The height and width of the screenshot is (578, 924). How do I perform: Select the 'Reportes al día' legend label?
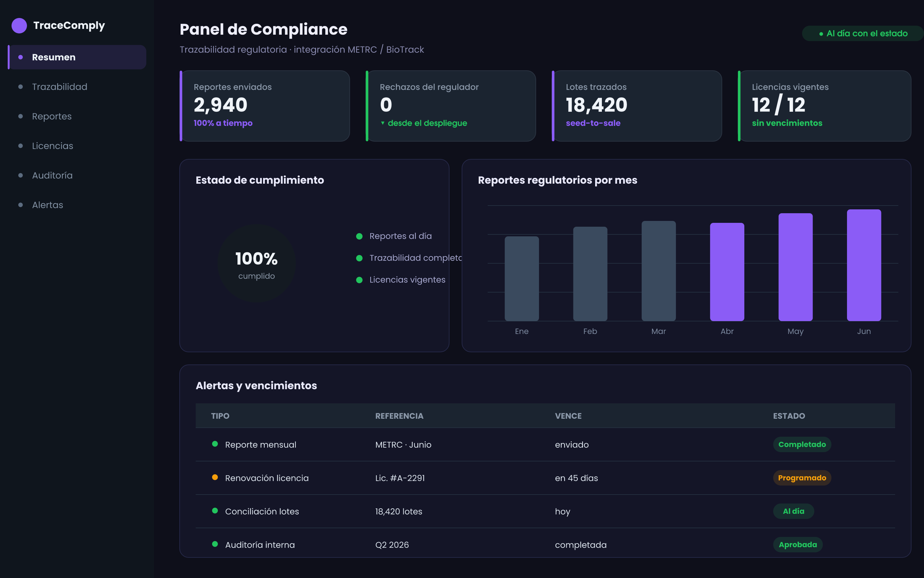(x=400, y=236)
